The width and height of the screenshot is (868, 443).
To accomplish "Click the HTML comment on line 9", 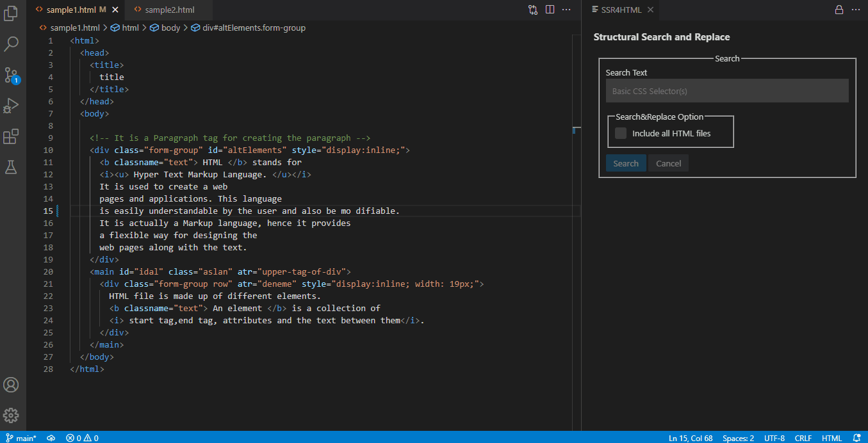I will click(x=230, y=138).
